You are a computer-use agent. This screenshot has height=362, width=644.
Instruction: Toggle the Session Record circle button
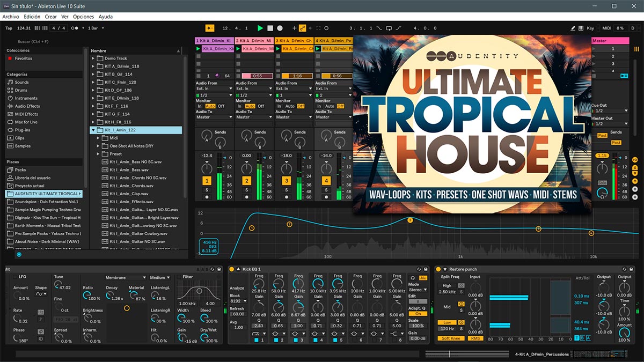pos(326,28)
